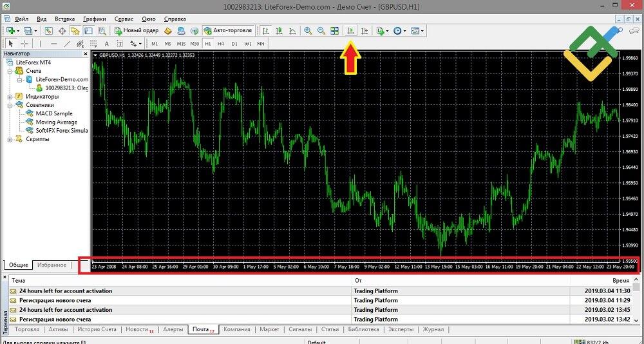Open the new chart dropdown arrow

click(19, 31)
